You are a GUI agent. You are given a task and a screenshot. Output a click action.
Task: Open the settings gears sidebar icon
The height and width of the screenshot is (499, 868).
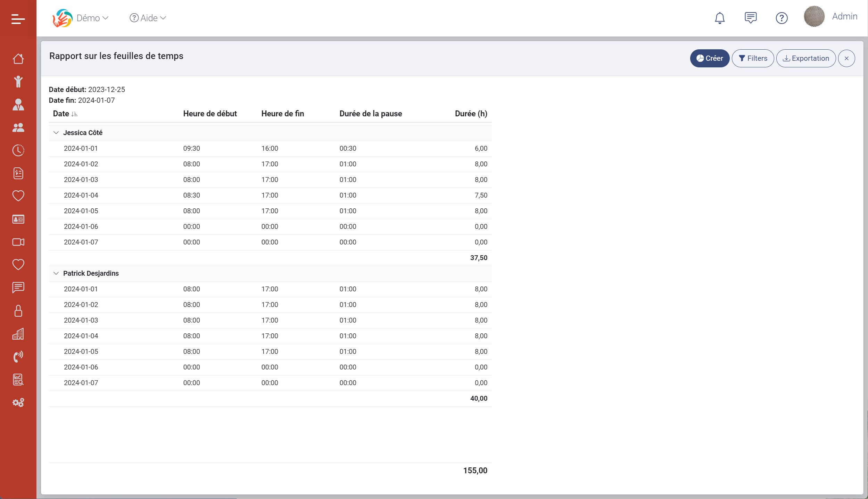18,402
